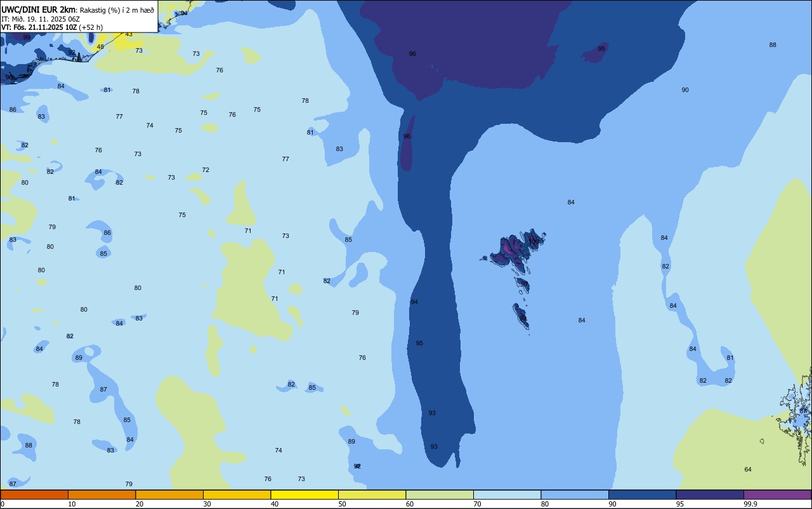Select the "(+52 h)" forecast offset text
812x509 pixels.
(x=91, y=27)
